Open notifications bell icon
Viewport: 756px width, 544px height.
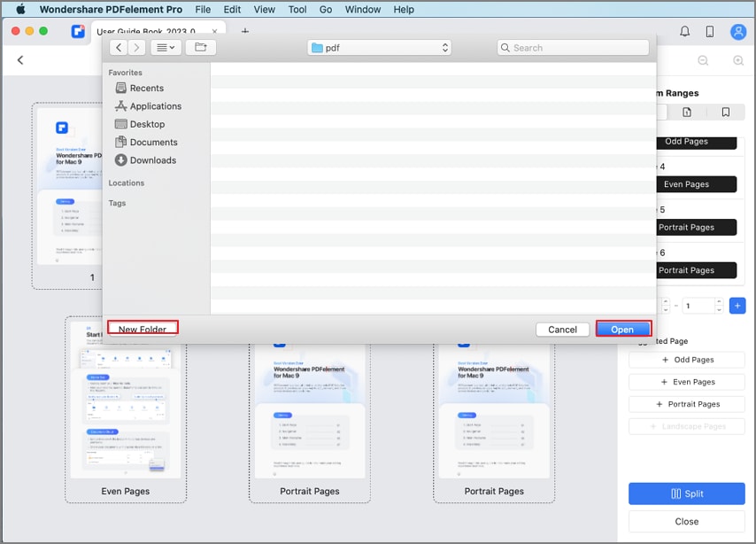tap(684, 32)
